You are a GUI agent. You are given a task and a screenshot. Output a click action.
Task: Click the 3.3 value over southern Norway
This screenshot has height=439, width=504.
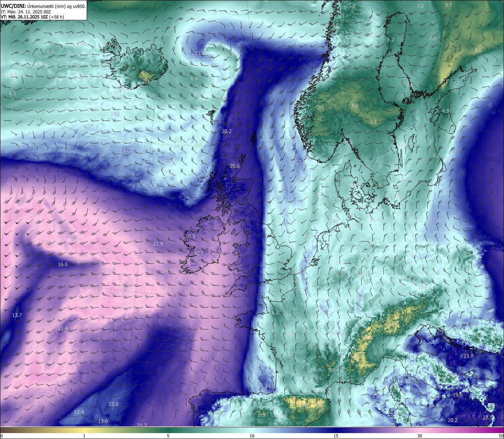pyautogui.click(x=373, y=122)
